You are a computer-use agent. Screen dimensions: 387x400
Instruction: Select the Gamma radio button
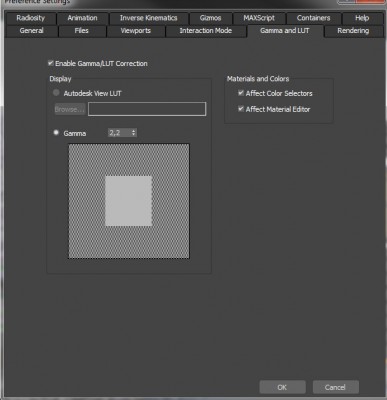[56, 133]
